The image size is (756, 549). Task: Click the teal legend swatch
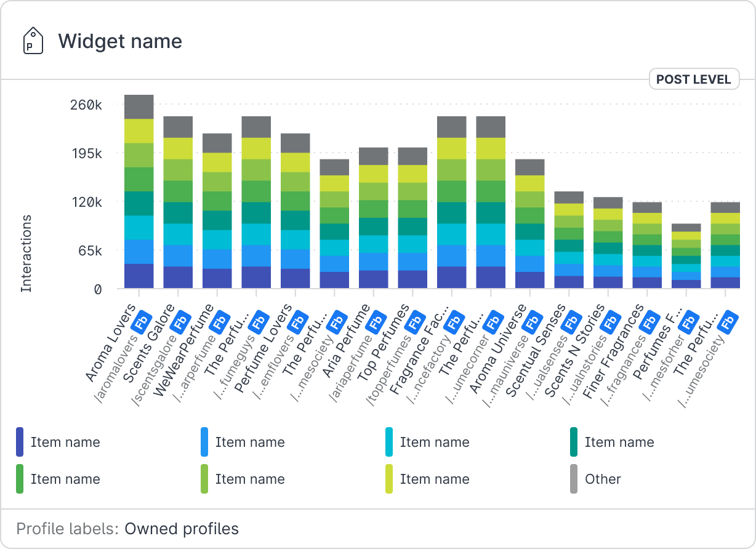click(574, 442)
